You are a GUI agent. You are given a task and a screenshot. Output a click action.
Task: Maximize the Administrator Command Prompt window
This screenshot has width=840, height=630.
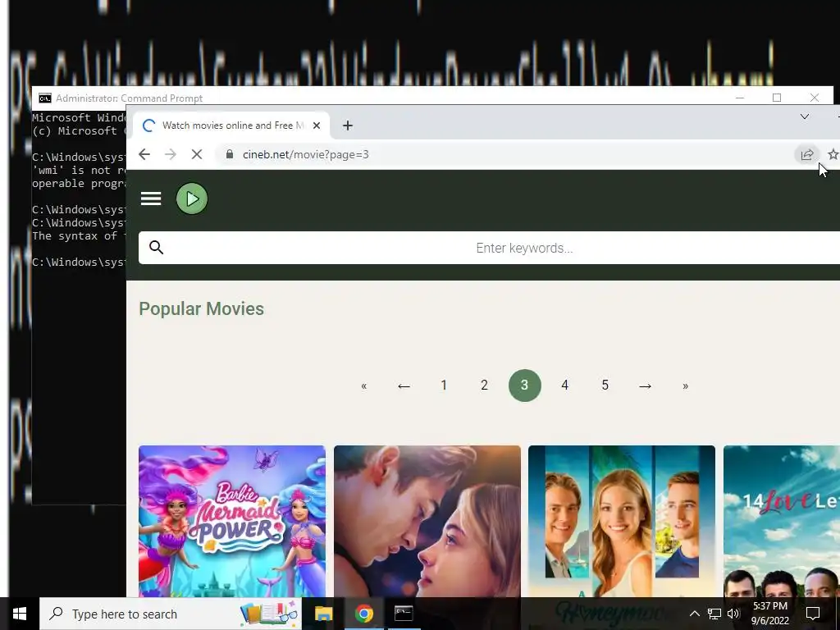tap(777, 98)
